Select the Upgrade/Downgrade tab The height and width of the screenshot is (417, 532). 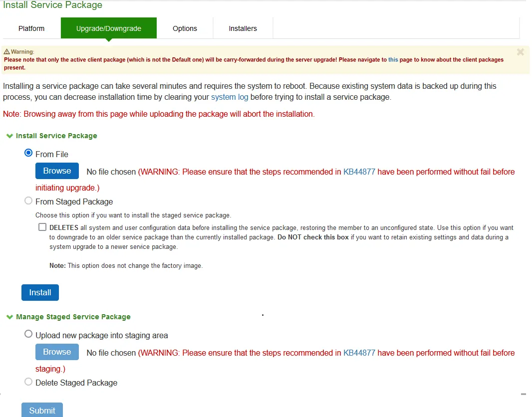[109, 28]
